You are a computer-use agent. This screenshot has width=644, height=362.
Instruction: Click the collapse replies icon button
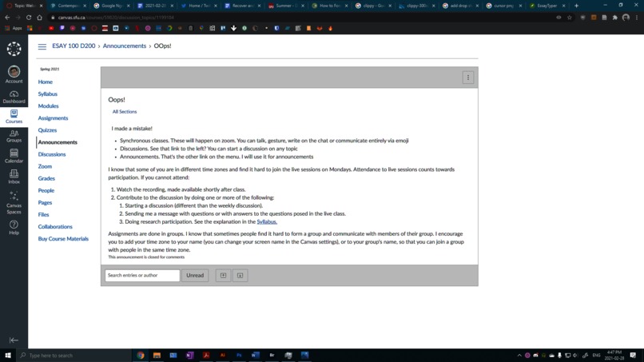click(223, 276)
